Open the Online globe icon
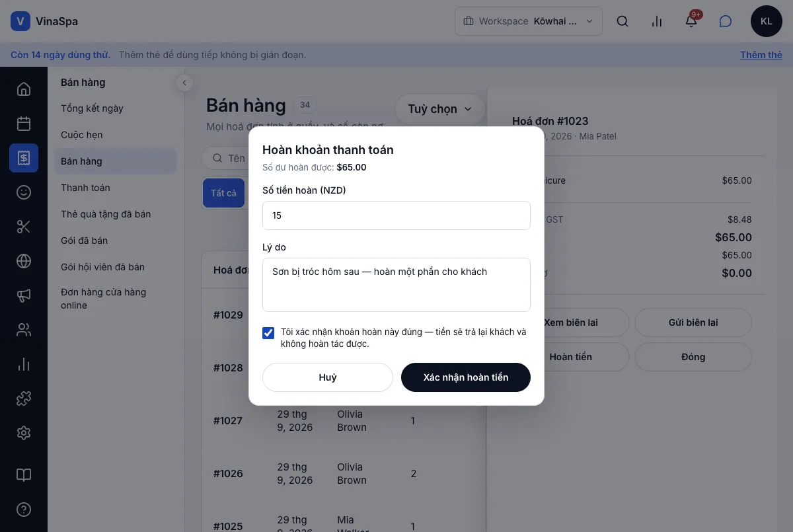The width and height of the screenshot is (793, 532). (24, 261)
